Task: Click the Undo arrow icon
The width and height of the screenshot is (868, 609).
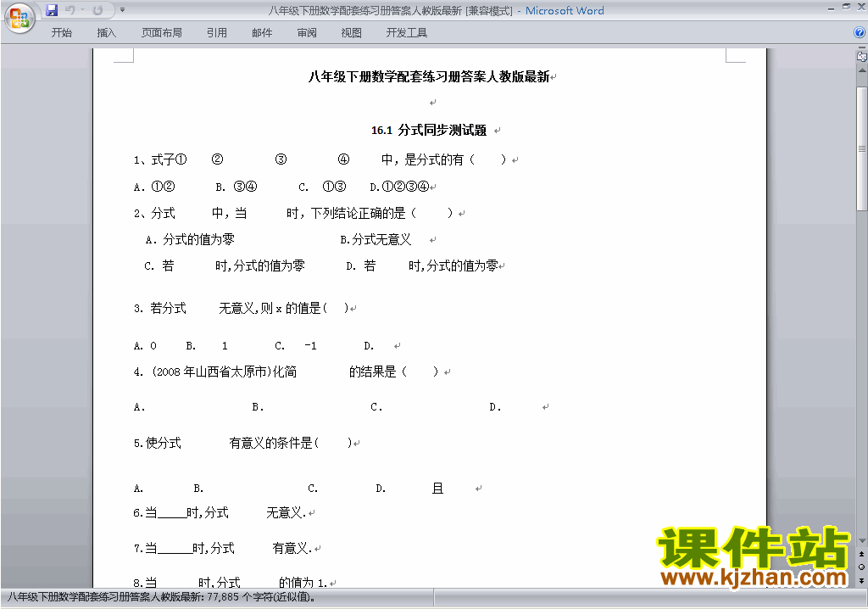Action: click(70, 10)
